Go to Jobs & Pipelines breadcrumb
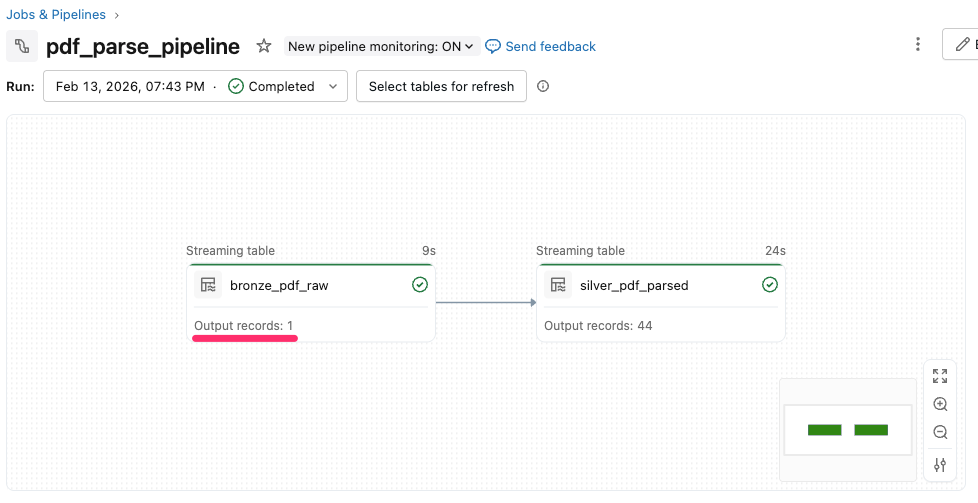Viewport: 978px width, 503px height. click(56, 14)
